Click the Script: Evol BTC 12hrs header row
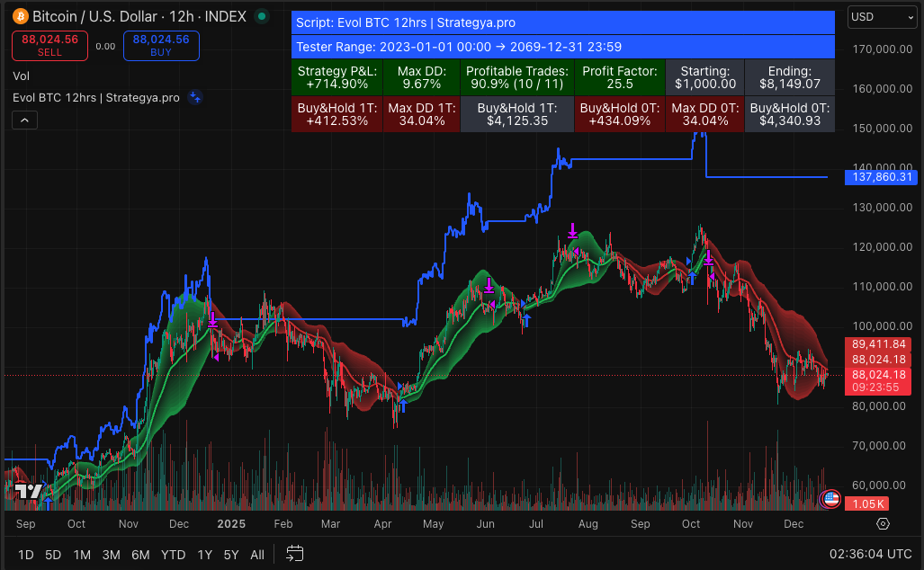Screen dimensions: 924x570 coord(563,23)
